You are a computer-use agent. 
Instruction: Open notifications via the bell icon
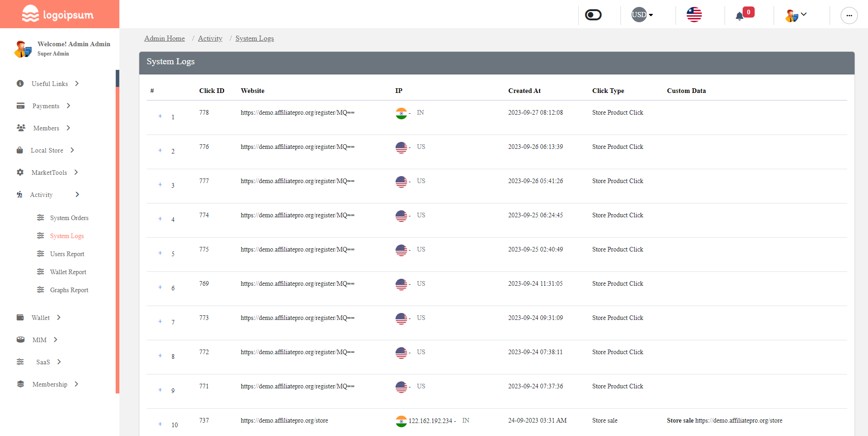741,15
